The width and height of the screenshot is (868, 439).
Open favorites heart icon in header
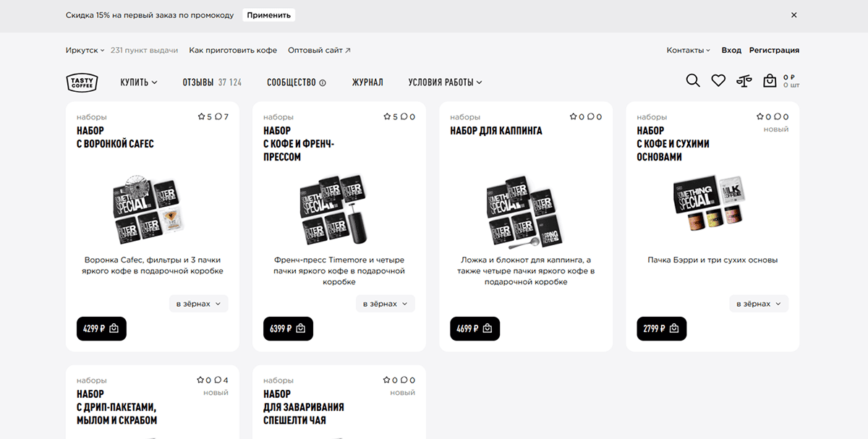(718, 81)
